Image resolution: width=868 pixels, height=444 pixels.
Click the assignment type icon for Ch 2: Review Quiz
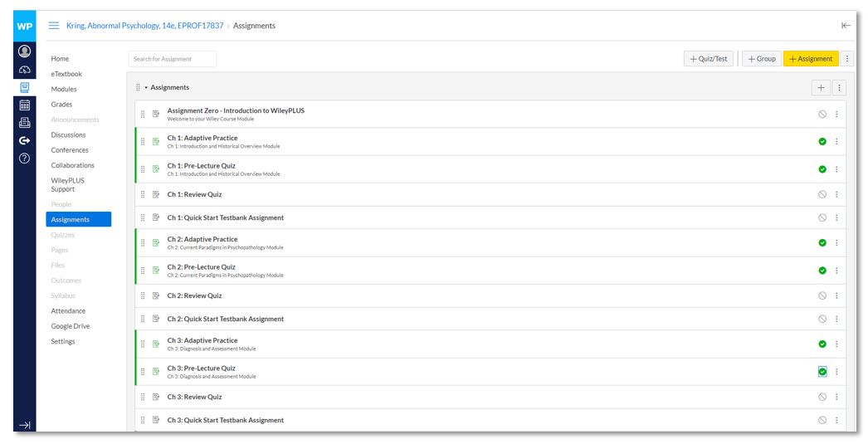(x=156, y=295)
